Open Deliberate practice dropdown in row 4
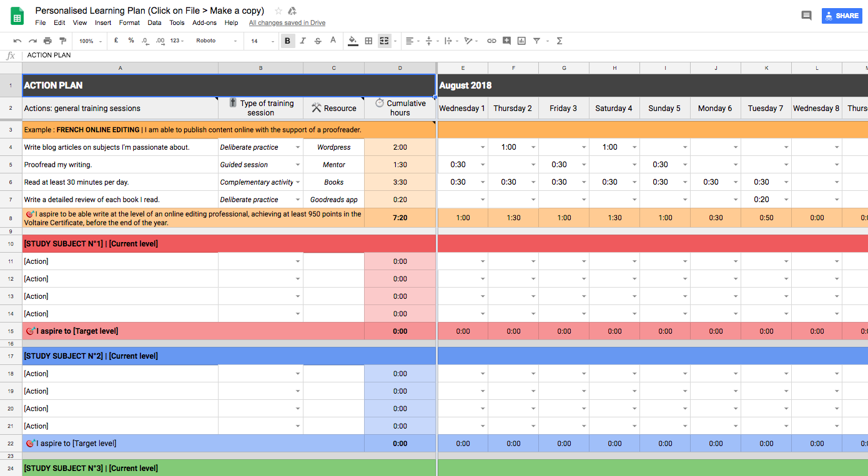Image resolution: width=868 pixels, height=476 pixels. click(x=298, y=147)
